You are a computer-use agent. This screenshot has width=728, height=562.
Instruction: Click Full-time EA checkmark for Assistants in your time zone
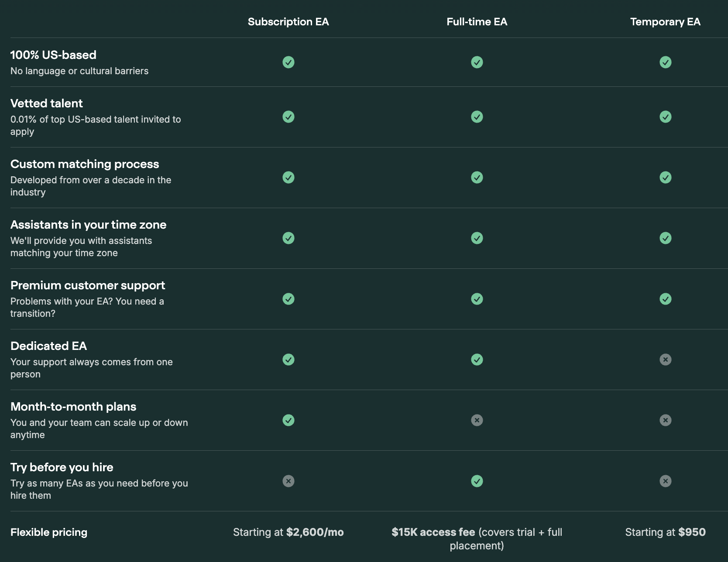(x=477, y=238)
